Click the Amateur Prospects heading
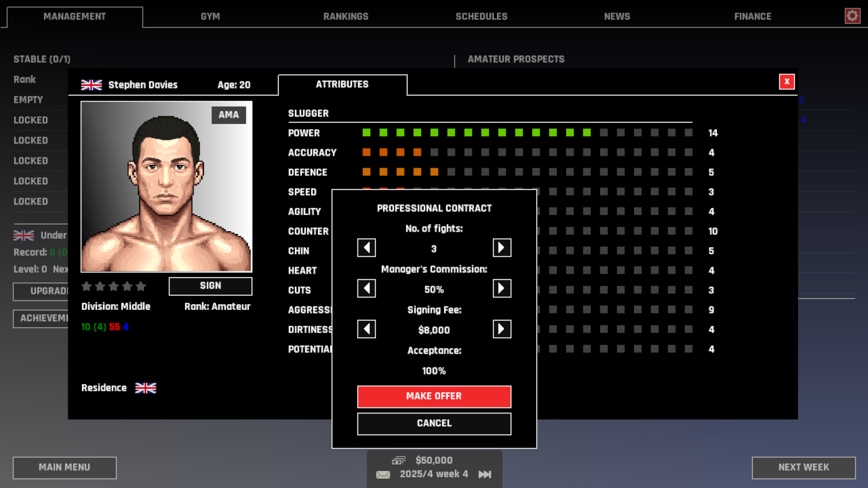This screenshot has height=488, width=868. click(x=516, y=59)
